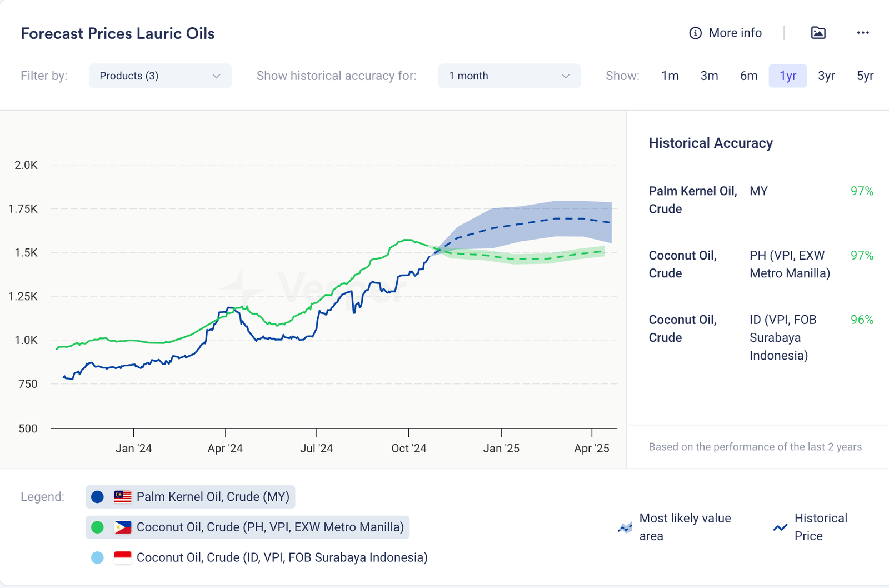Click the dark blue Palm Kernel swatch
Screen dimensions: 889x588
point(97,497)
